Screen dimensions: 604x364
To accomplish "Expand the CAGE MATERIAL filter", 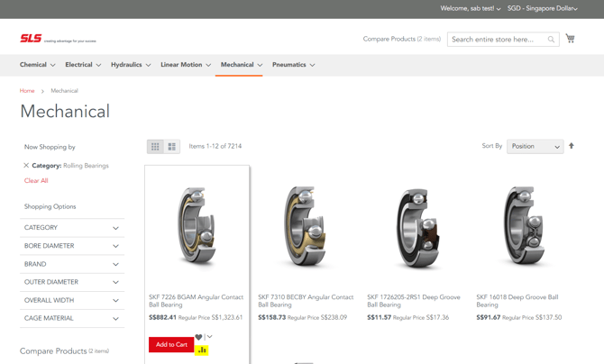I will point(72,318).
